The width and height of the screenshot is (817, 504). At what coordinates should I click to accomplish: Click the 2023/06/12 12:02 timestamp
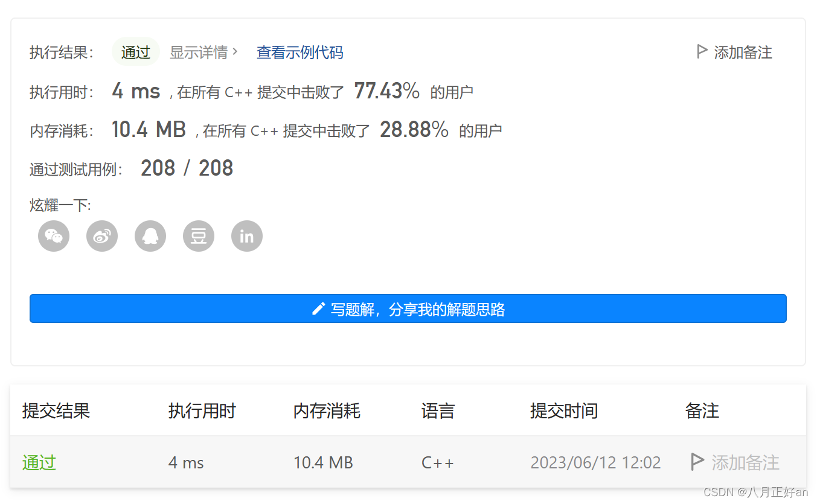[x=595, y=463]
